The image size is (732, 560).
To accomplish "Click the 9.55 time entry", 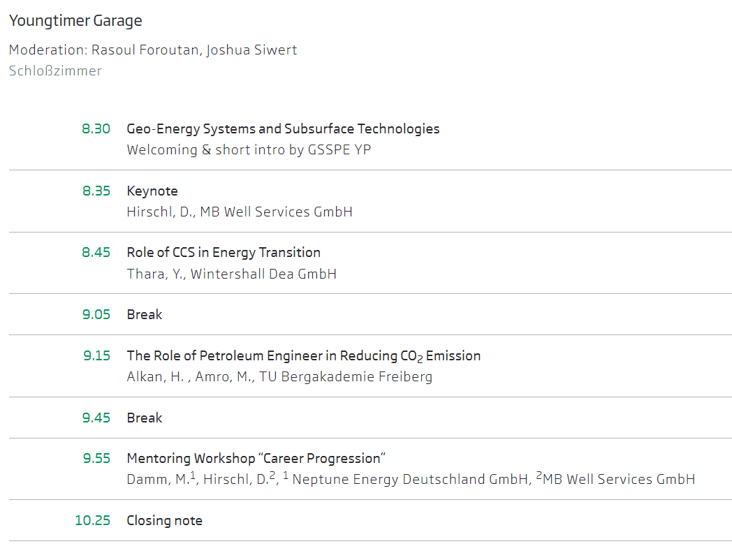I will [96, 458].
